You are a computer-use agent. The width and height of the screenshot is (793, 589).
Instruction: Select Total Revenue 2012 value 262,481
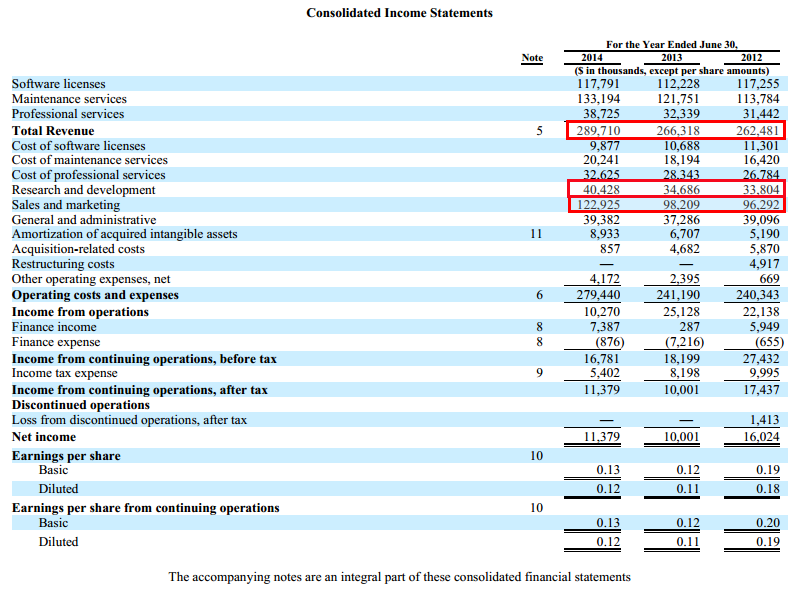[x=758, y=131]
